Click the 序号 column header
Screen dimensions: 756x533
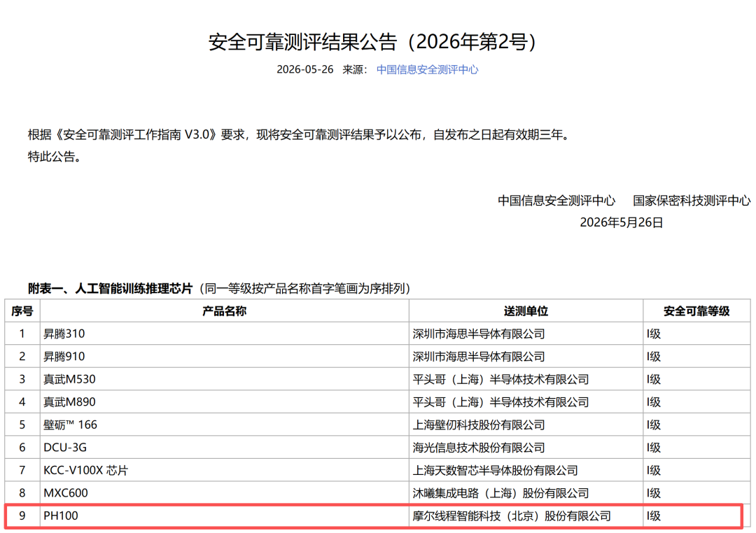click(22, 311)
